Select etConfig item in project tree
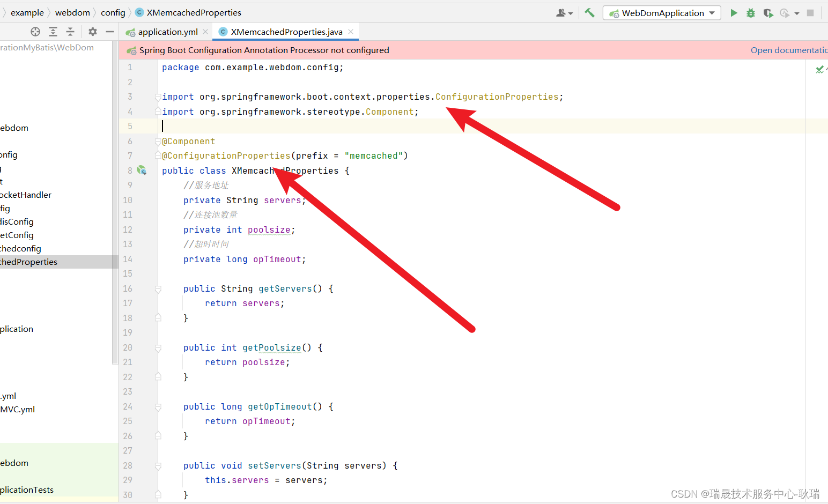Image resolution: width=828 pixels, height=504 pixels. [x=17, y=235]
